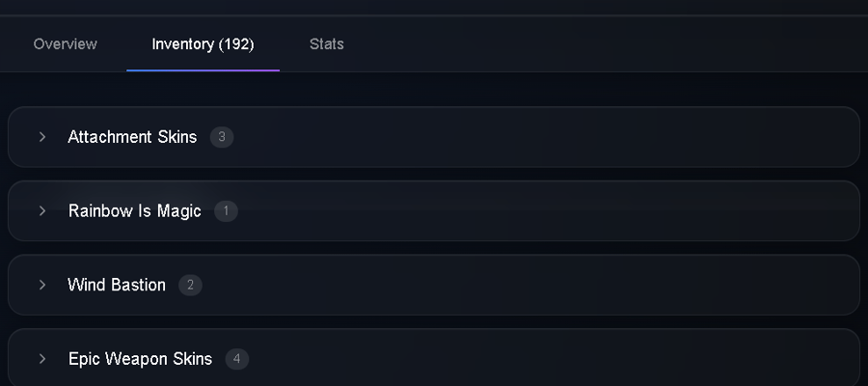This screenshot has height=386, width=868.
Task: Expand Attachment Skins using its chevron
Action: pos(42,137)
